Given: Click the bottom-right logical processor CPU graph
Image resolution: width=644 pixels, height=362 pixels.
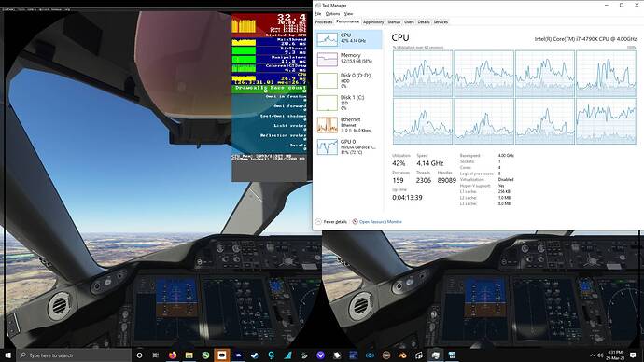Looking at the screenshot, I should click(607, 121).
